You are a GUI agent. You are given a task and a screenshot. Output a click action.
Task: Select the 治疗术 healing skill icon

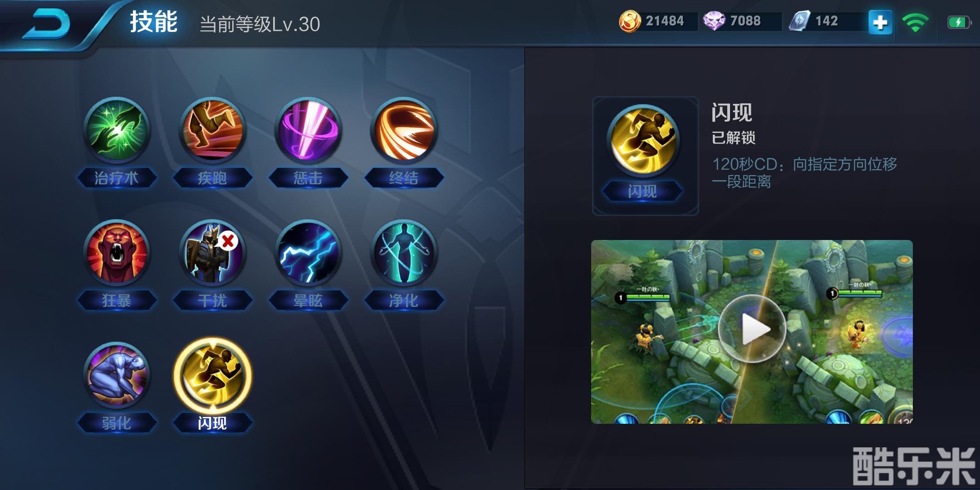click(x=117, y=130)
